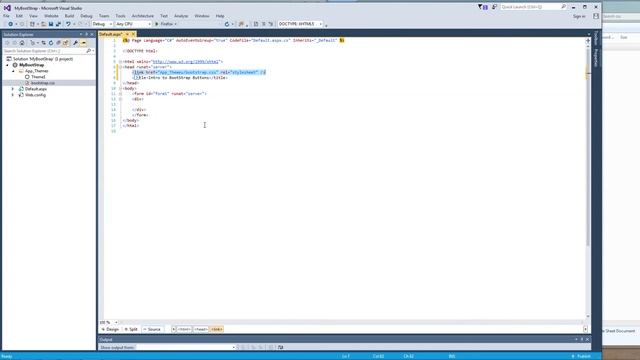Viewport: 640px width, 360px height.
Task: Click the <link> breadcrumb tag
Action: (x=217, y=329)
